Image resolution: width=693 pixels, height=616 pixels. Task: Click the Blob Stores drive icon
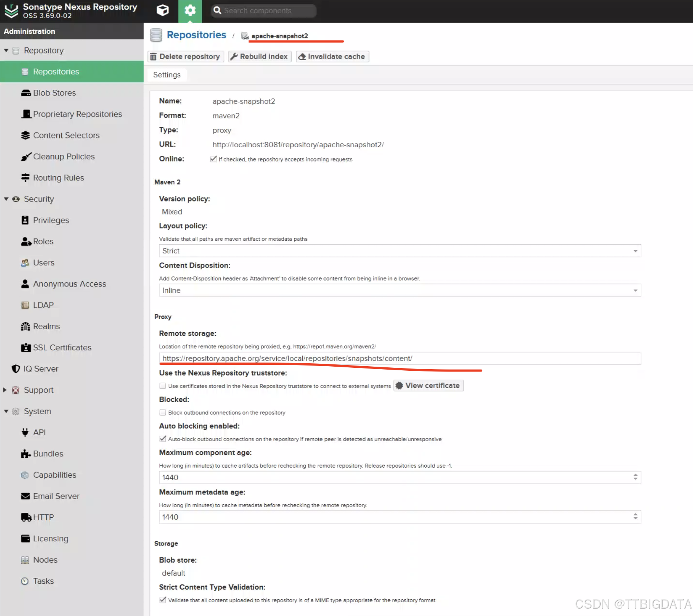pos(26,93)
